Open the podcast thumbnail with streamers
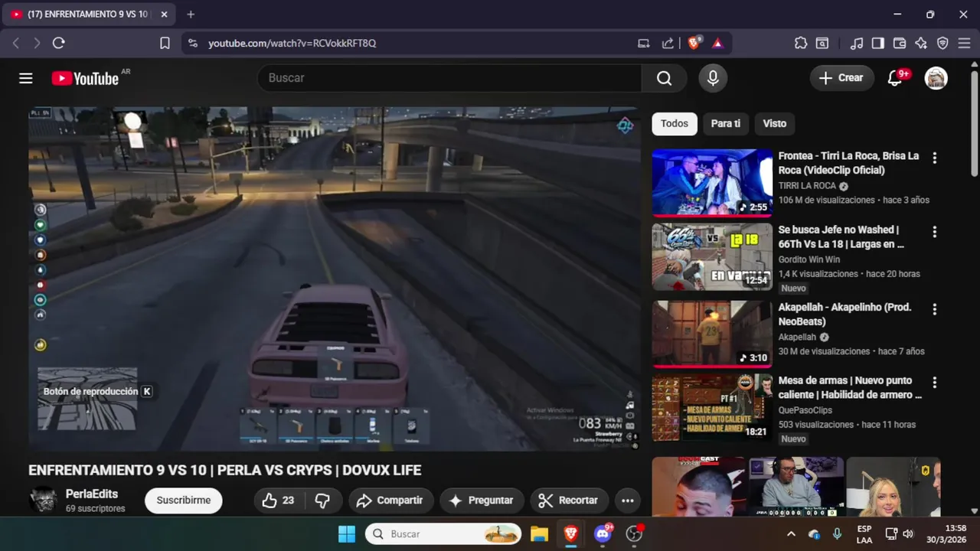This screenshot has width=980, height=551. [796, 487]
